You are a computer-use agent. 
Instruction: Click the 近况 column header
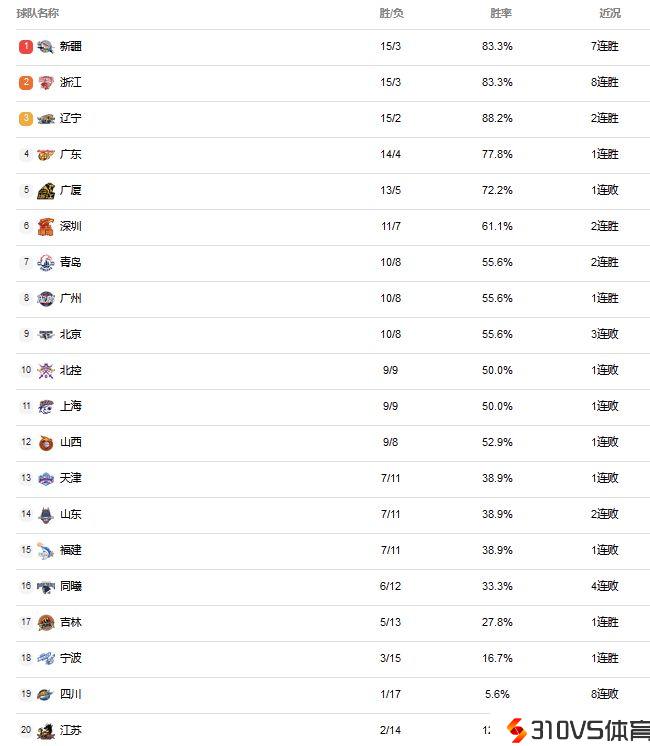pyautogui.click(x=609, y=13)
